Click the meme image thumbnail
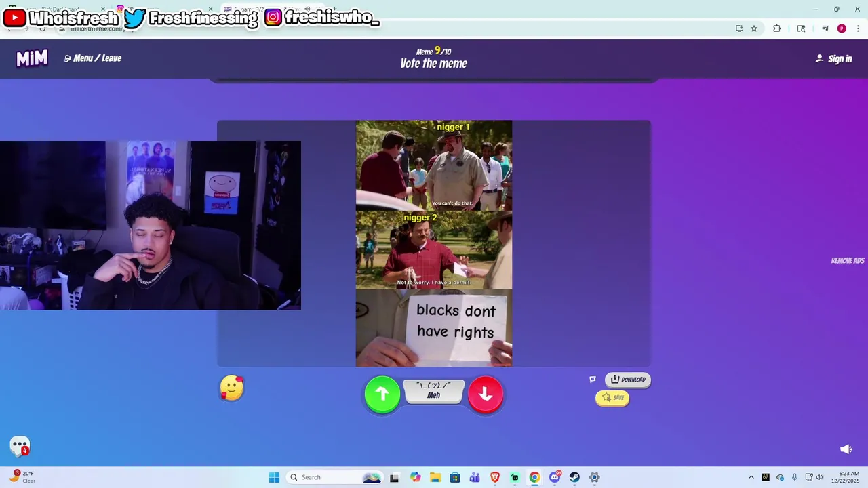This screenshot has height=488, width=868. click(434, 243)
